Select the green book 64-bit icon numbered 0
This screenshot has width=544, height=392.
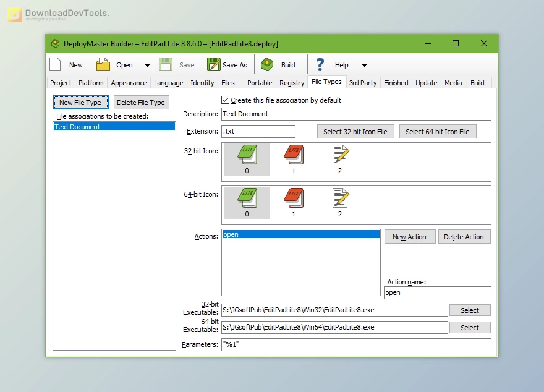[x=247, y=200]
